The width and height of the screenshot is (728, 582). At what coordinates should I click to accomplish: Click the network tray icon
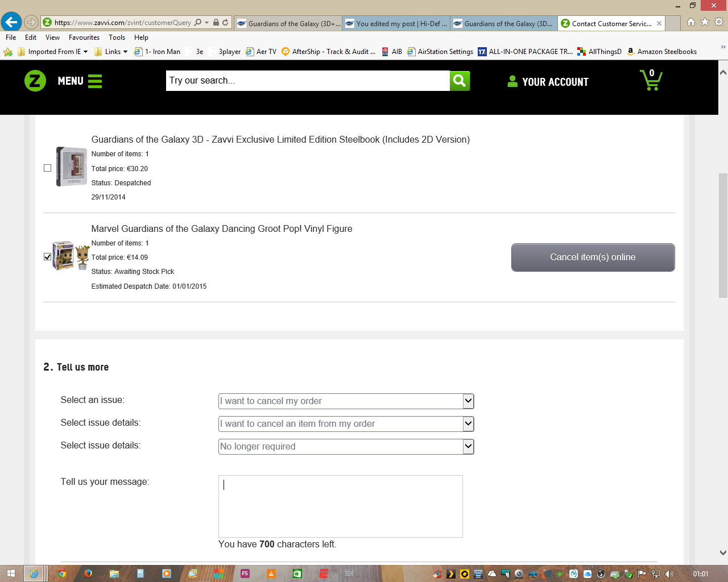[656, 574]
